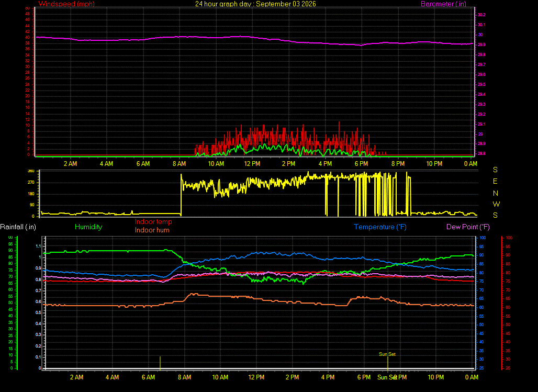Click the barometer axis value 29.1
Image resolution: width=538 pixels, height=392 pixels.
pyautogui.click(x=481, y=124)
